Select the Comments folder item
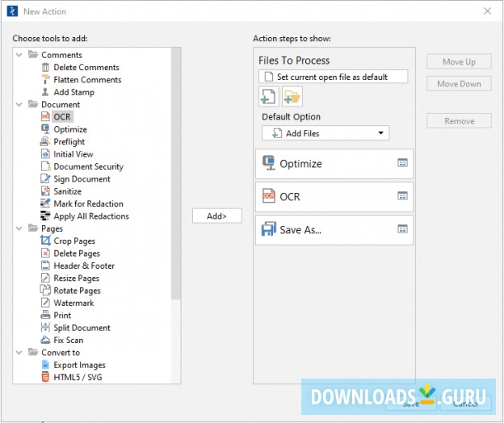Image resolution: width=504 pixels, height=423 pixels. pyautogui.click(x=55, y=55)
